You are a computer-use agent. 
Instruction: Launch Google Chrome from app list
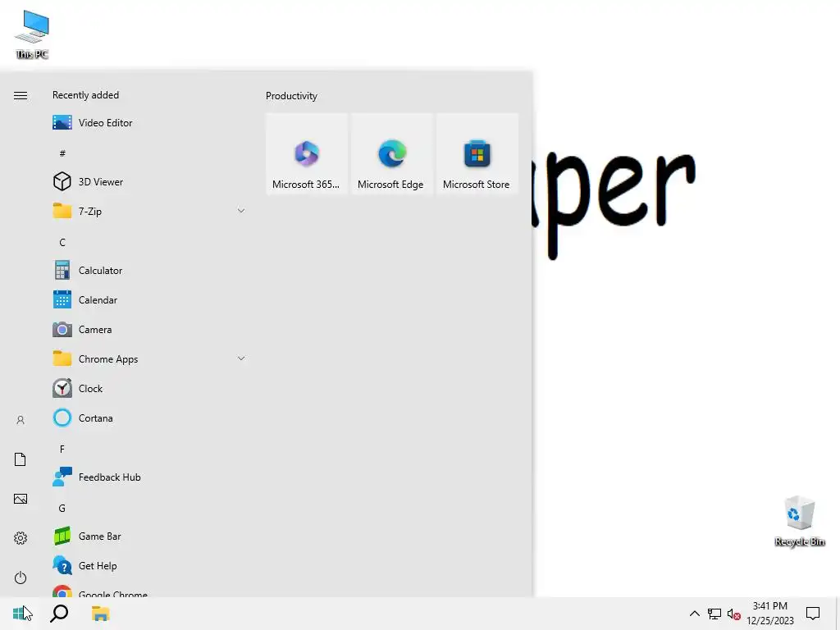pos(148,591)
